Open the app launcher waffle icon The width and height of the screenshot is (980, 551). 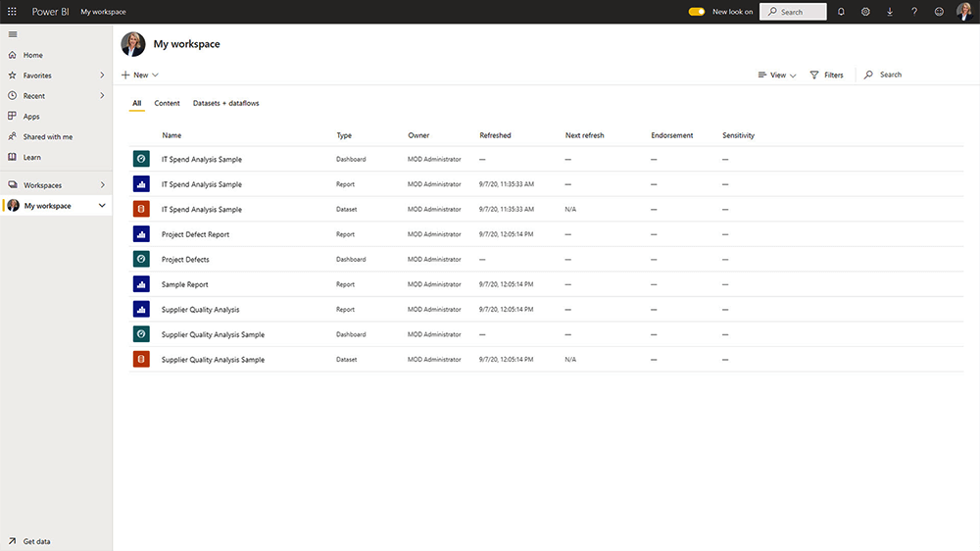point(12,11)
